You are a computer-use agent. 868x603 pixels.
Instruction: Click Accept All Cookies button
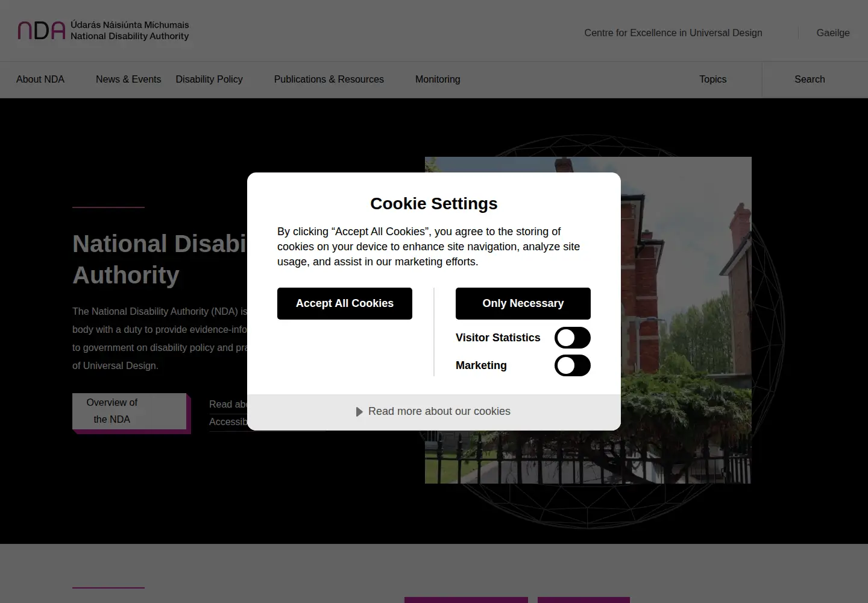click(x=345, y=303)
